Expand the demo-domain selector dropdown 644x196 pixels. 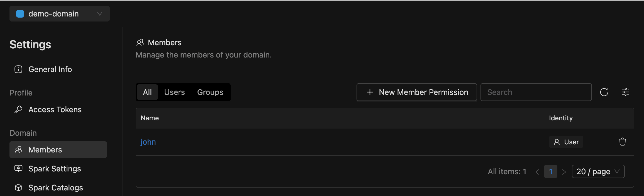point(99,14)
